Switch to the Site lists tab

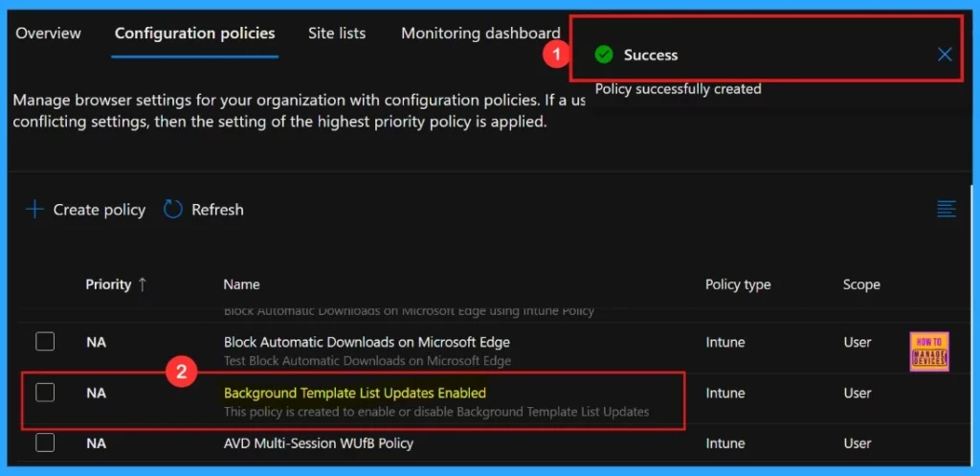coord(337,34)
